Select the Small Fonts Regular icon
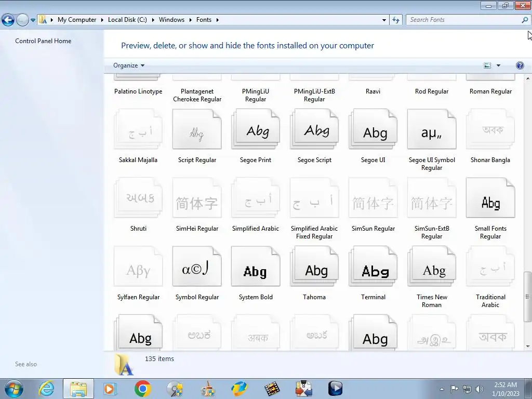Viewport: 532px width, 399px height. coord(490,198)
